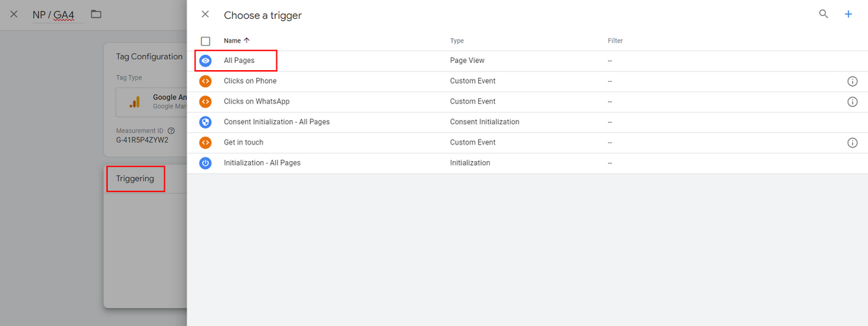The height and width of the screenshot is (326, 868).
Task: Open the folder icon beside tag name
Action: click(x=96, y=14)
